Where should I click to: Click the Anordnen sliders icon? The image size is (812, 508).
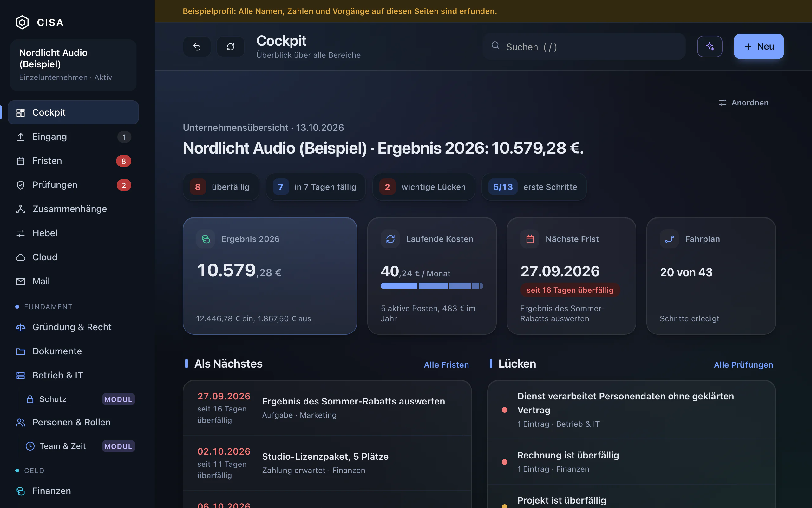[723, 103]
